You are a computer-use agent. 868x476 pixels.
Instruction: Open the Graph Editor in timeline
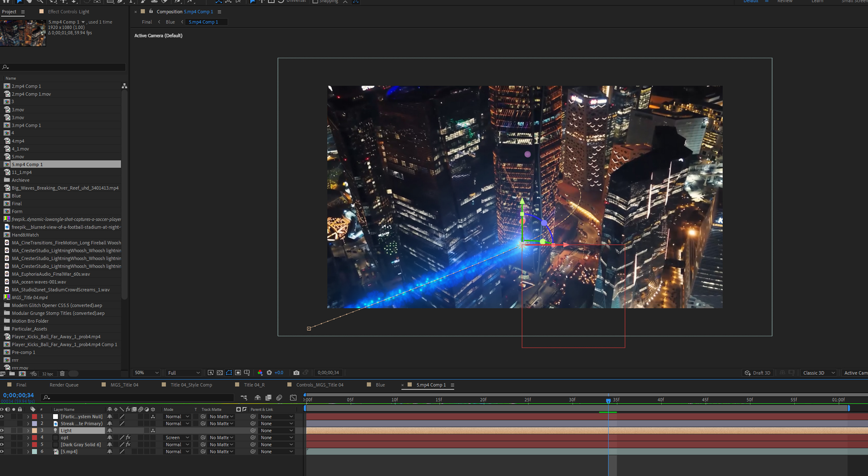click(293, 397)
